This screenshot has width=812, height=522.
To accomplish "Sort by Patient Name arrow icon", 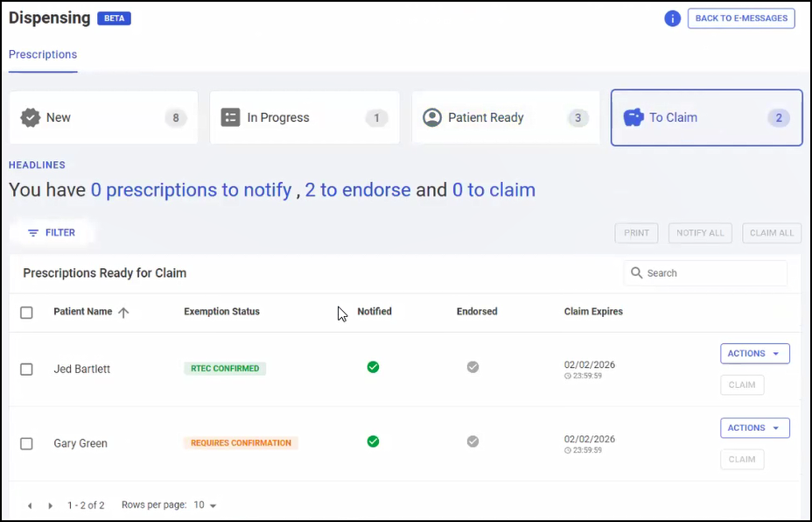I will tap(123, 312).
